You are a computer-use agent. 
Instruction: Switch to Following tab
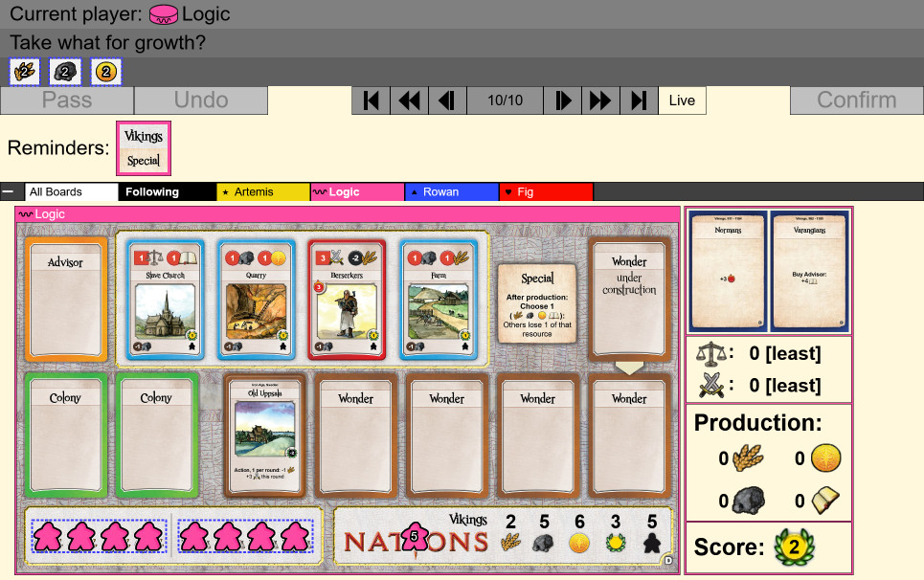pyautogui.click(x=168, y=192)
